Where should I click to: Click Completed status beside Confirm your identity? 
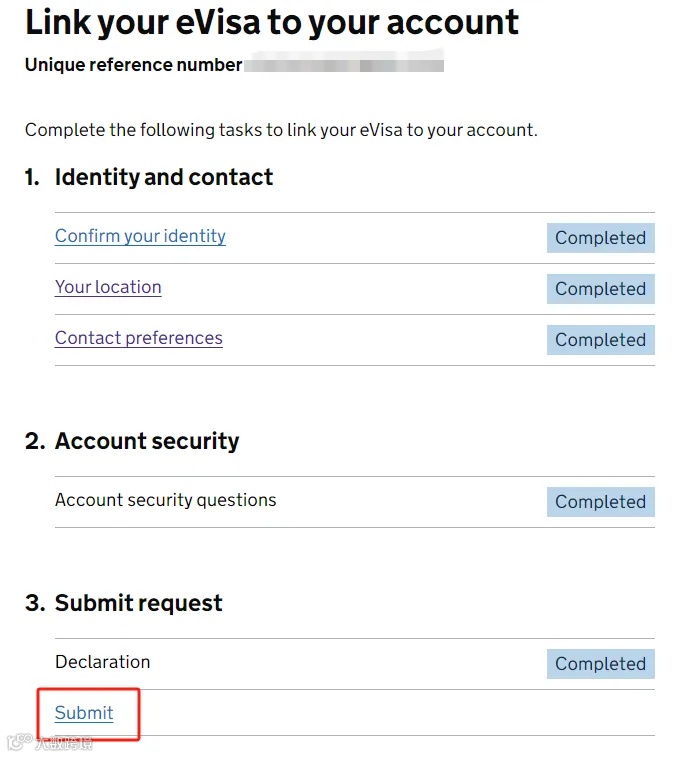(600, 238)
